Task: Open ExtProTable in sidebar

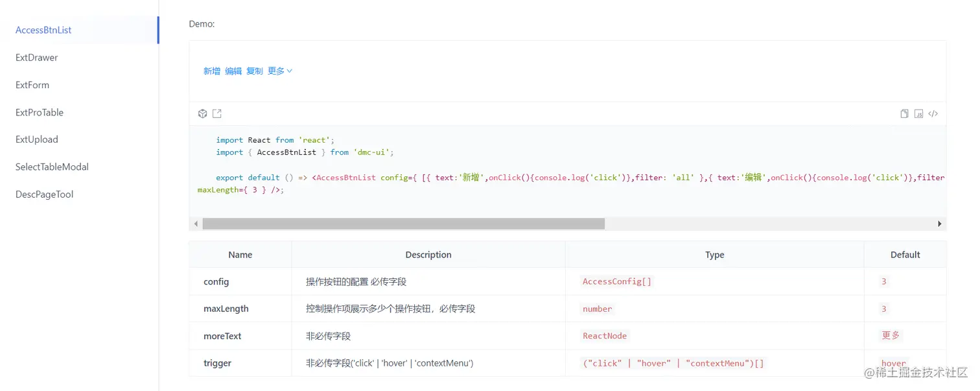Action: point(78,112)
